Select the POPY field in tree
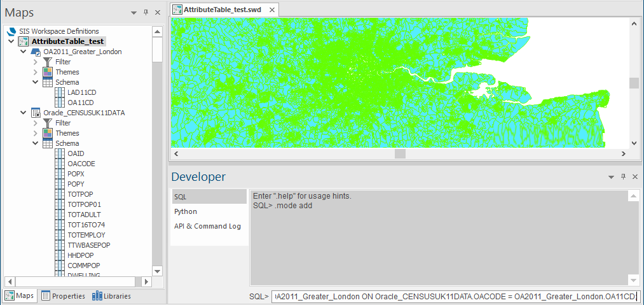The width and height of the screenshot is (644, 305). [76, 184]
